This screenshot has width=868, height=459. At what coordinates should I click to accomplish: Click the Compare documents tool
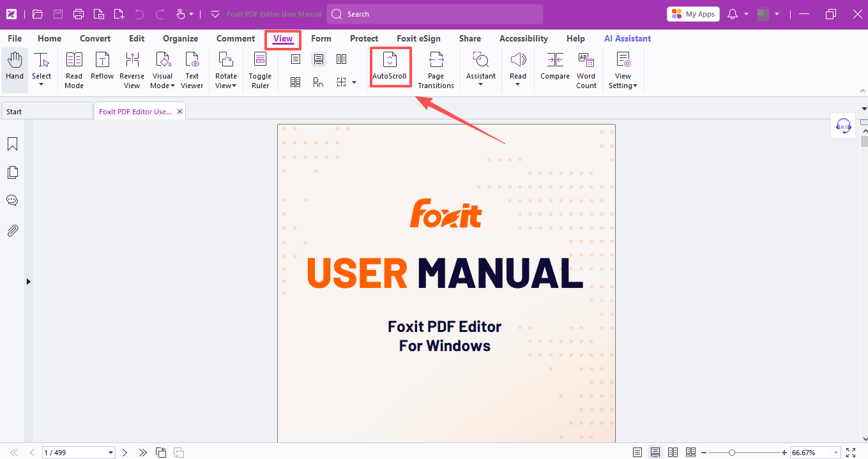(555, 66)
